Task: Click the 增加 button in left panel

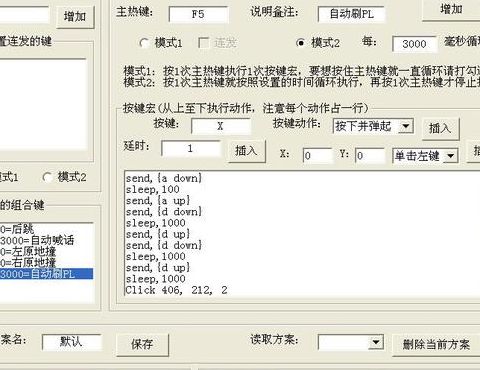Action: (75, 16)
